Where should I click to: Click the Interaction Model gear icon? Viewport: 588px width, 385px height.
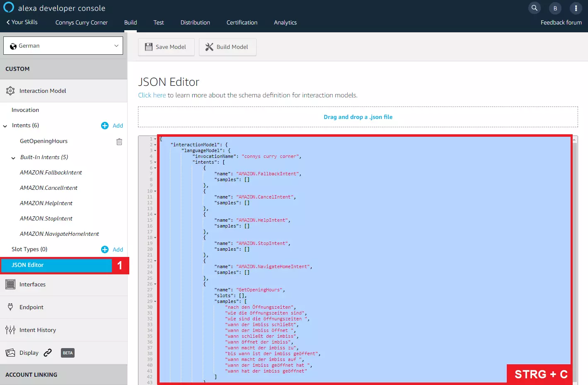(x=10, y=91)
